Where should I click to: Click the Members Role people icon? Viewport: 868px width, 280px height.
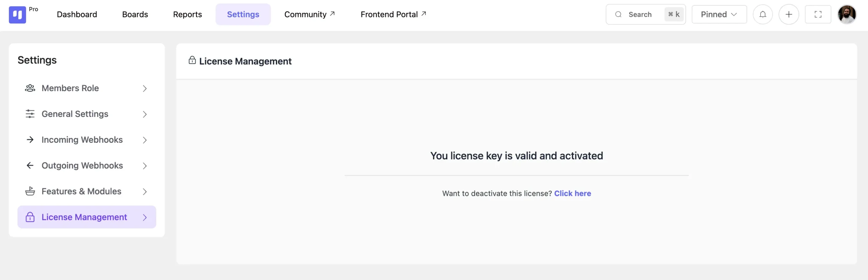(x=30, y=88)
